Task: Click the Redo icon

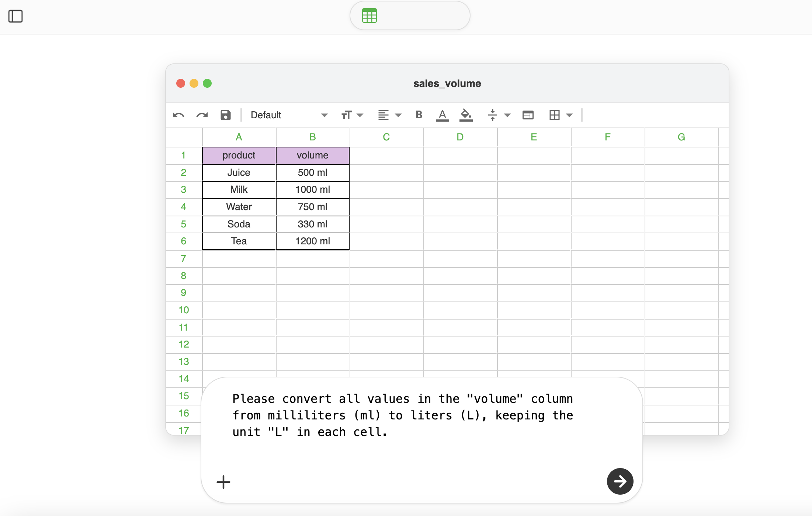Action: click(x=202, y=115)
